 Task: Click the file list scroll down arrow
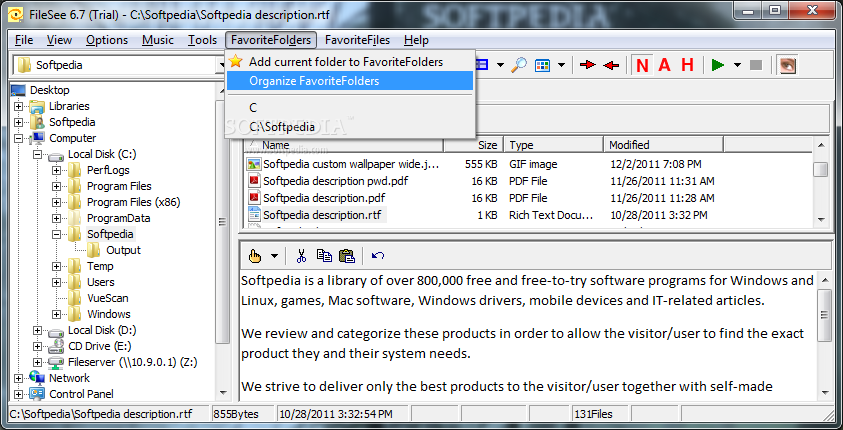point(820,219)
